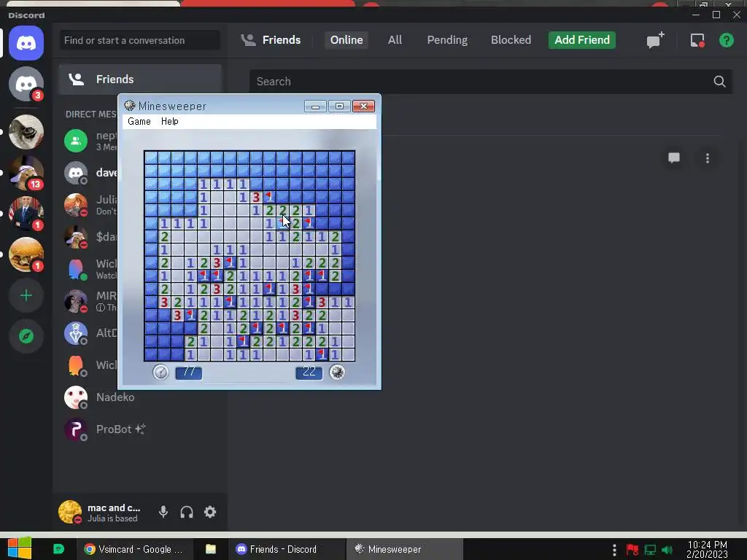Switch to All friends tab
This screenshot has height=560, width=747.
[x=395, y=40]
